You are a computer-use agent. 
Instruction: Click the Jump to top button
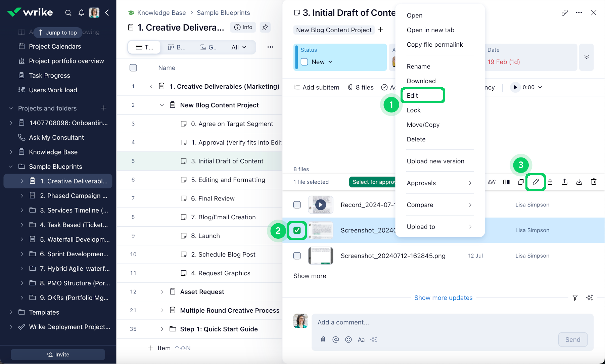click(58, 33)
